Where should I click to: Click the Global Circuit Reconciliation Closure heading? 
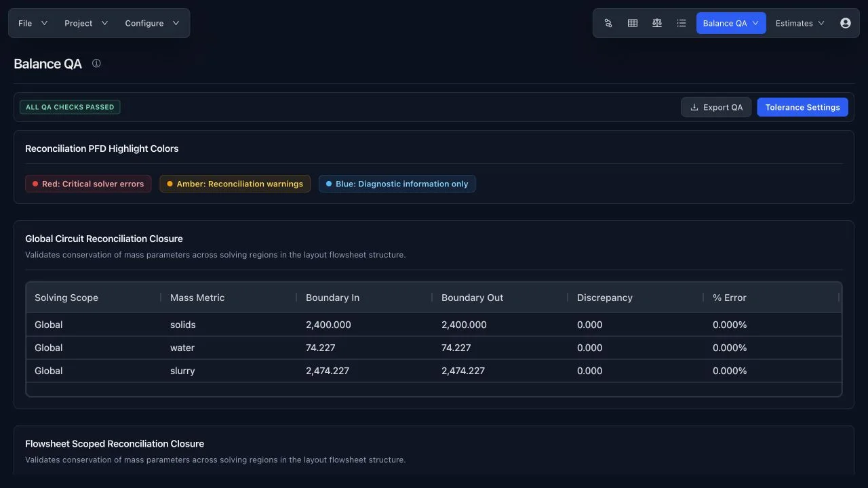pos(104,239)
